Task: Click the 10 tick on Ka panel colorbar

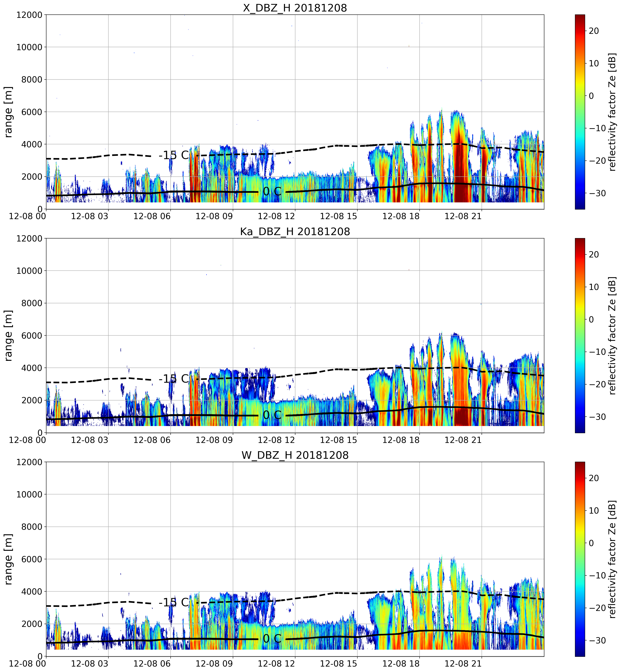Action: (594, 287)
